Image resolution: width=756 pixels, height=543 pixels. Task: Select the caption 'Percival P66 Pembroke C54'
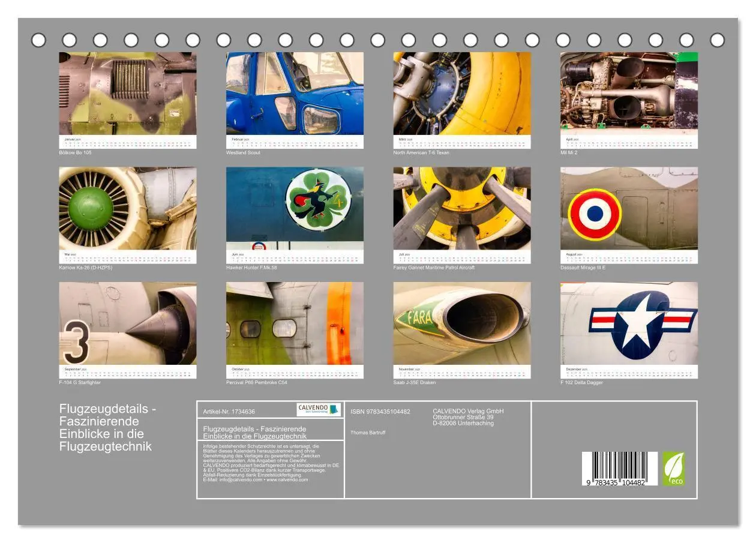(257, 382)
